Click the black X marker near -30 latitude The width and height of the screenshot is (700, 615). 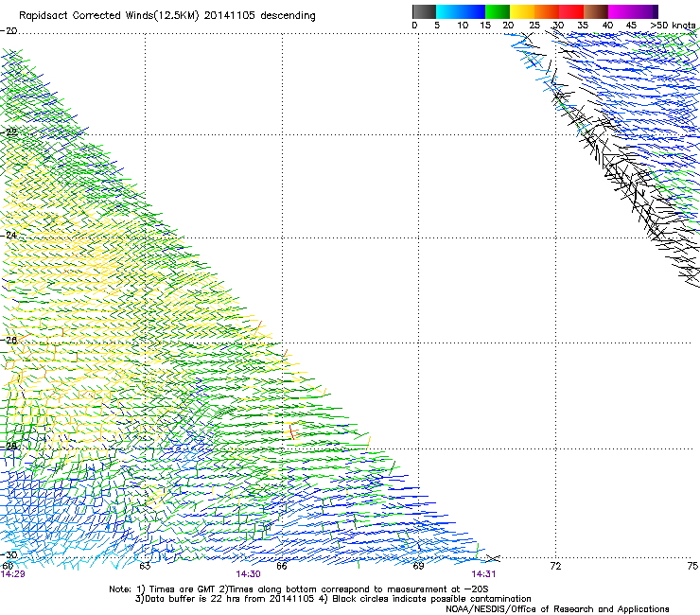(493, 558)
